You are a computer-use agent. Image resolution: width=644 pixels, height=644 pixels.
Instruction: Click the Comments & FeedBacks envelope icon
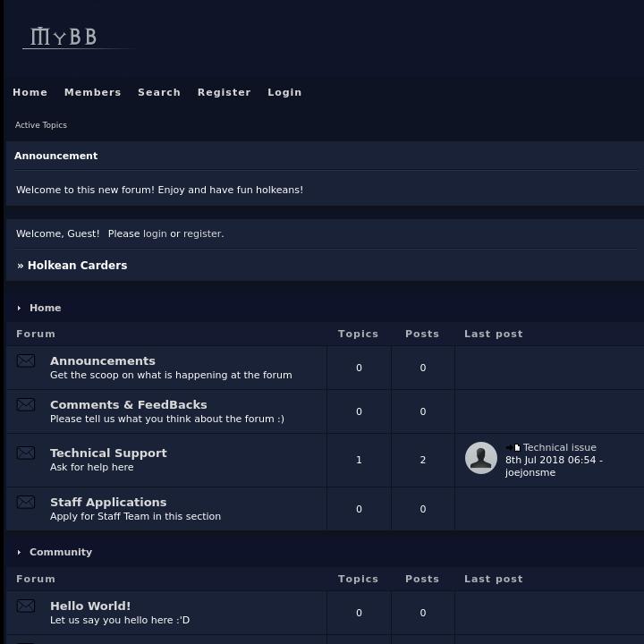click(26, 405)
